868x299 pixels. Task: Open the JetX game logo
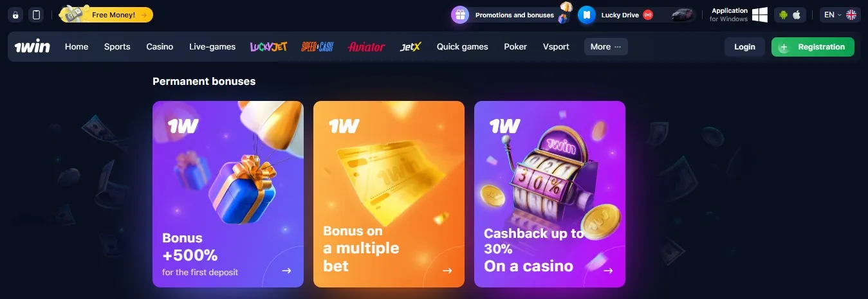pos(411,47)
